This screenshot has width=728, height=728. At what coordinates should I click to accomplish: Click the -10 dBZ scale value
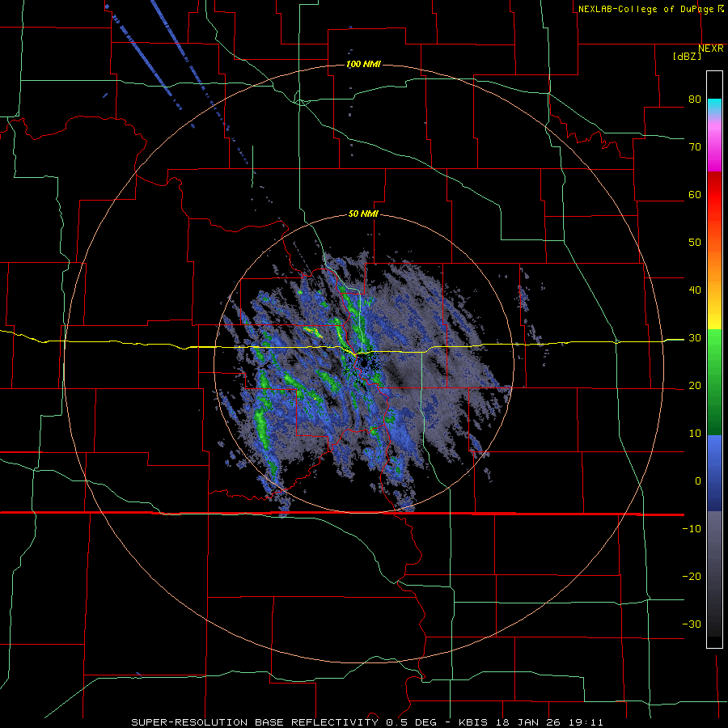pos(692,529)
